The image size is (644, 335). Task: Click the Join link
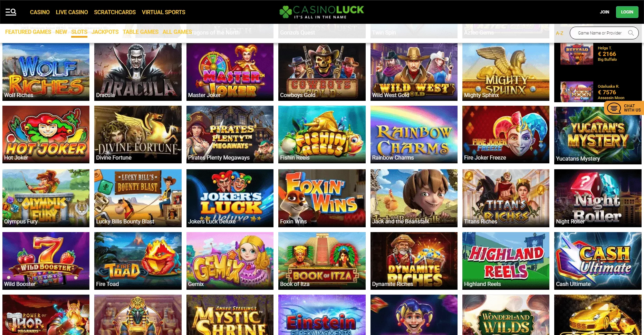pos(604,12)
